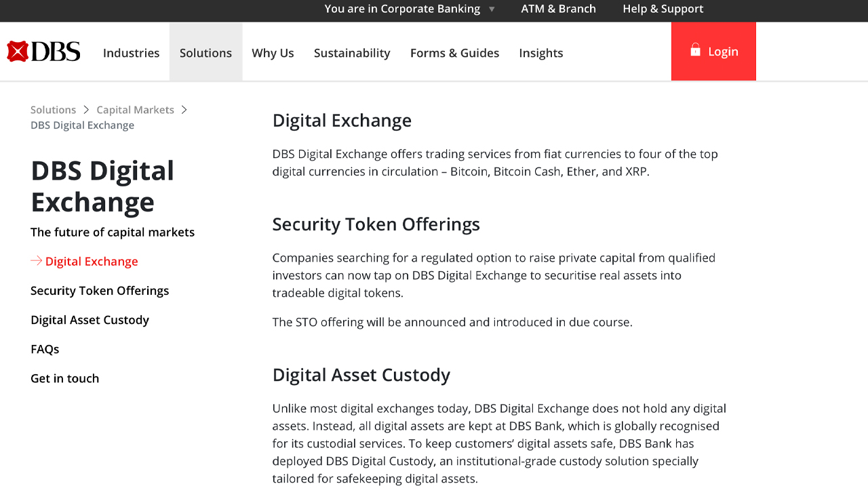Screen dimensions: 868x488
Task: Select the Sustainability navigation item
Action: (x=352, y=53)
